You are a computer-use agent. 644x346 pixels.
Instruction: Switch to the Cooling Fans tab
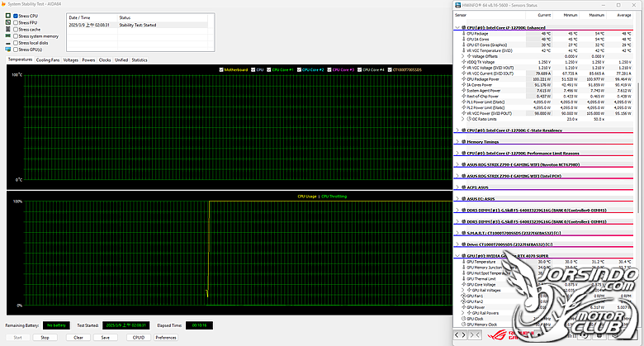(x=48, y=60)
